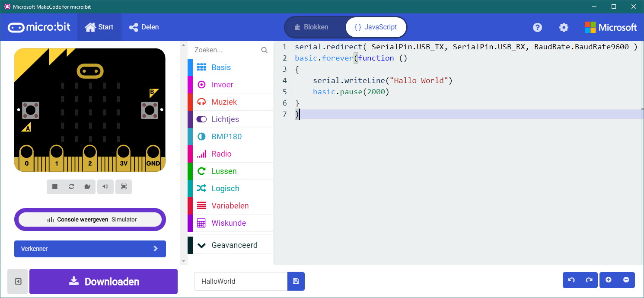Open the Delen share dialog

click(x=144, y=27)
